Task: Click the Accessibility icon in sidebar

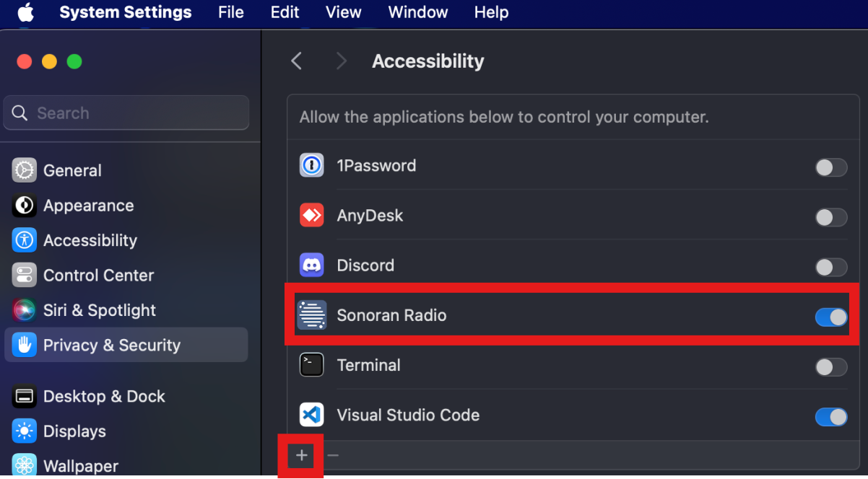Action: pos(24,240)
